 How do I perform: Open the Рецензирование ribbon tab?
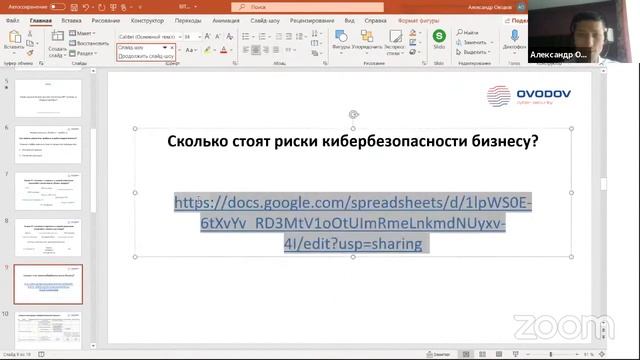(312, 20)
